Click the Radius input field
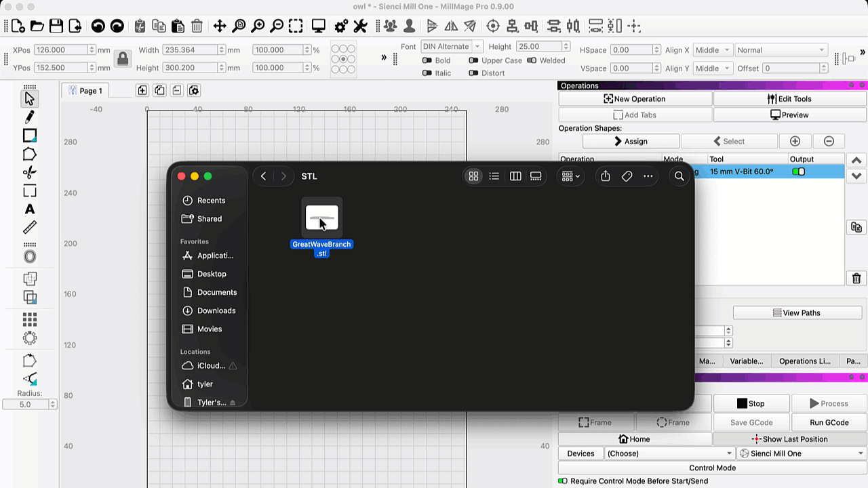 coord(26,405)
